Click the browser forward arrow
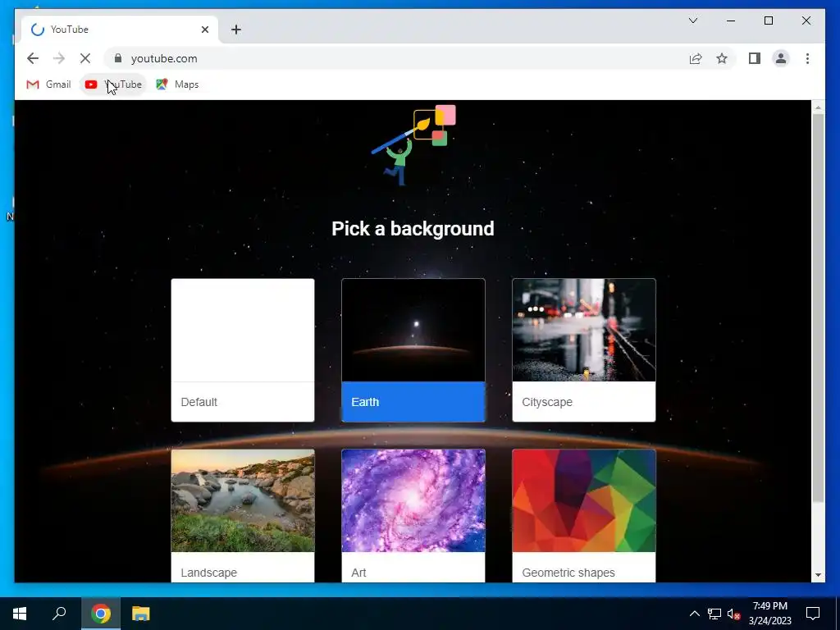The height and width of the screenshot is (630, 840). 59,58
